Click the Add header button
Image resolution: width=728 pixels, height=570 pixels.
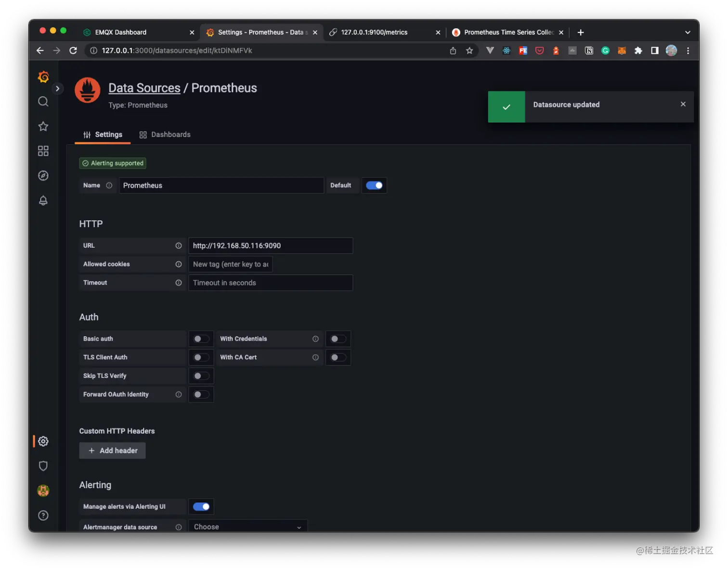click(112, 450)
